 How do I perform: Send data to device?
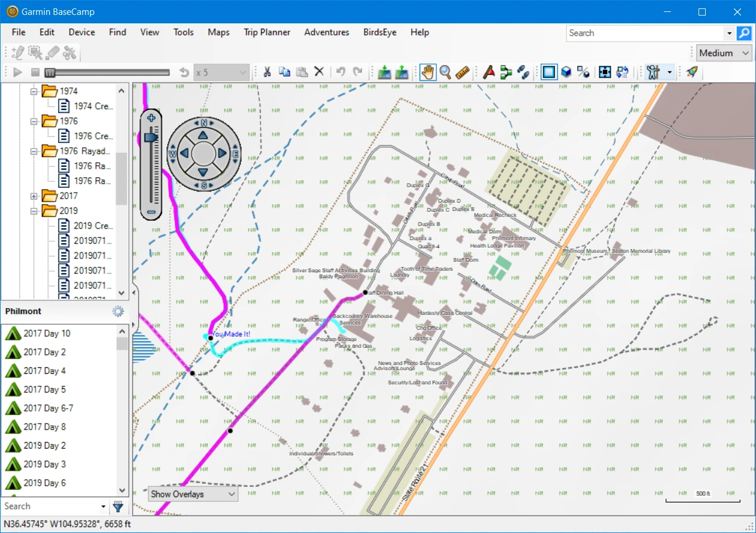point(384,72)
